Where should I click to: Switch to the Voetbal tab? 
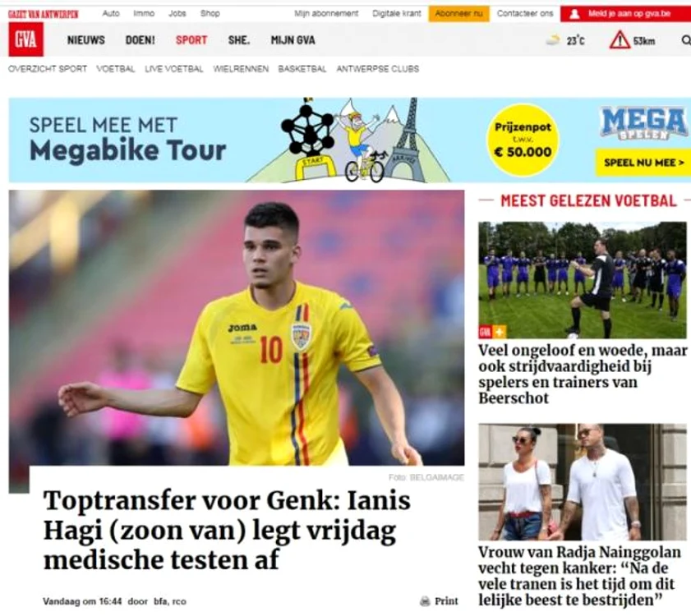pyautogui.click(x=116, y=69)
